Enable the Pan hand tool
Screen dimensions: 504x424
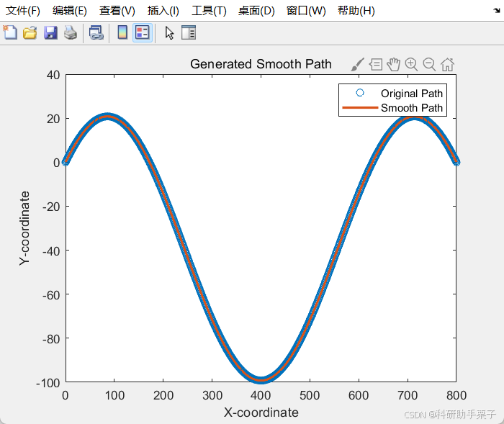tap(393, 64)
